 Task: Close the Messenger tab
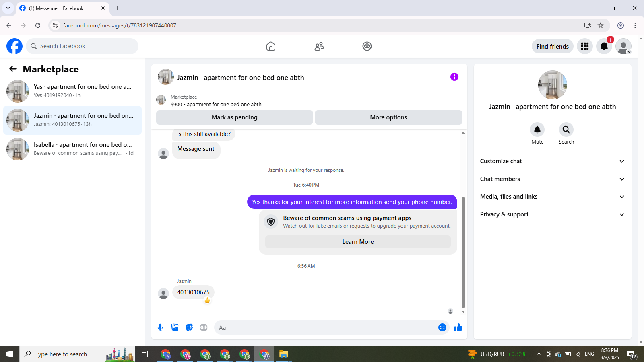(x=103, y=8)
